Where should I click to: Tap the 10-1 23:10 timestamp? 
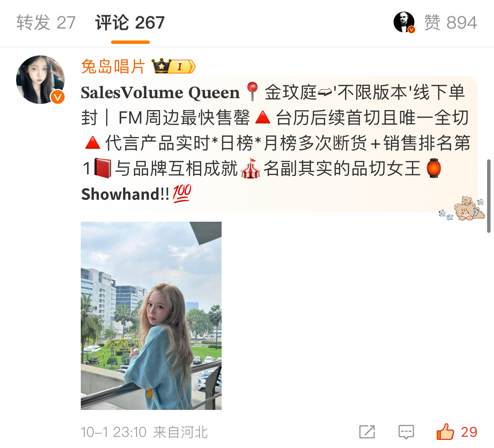point(113,432)
